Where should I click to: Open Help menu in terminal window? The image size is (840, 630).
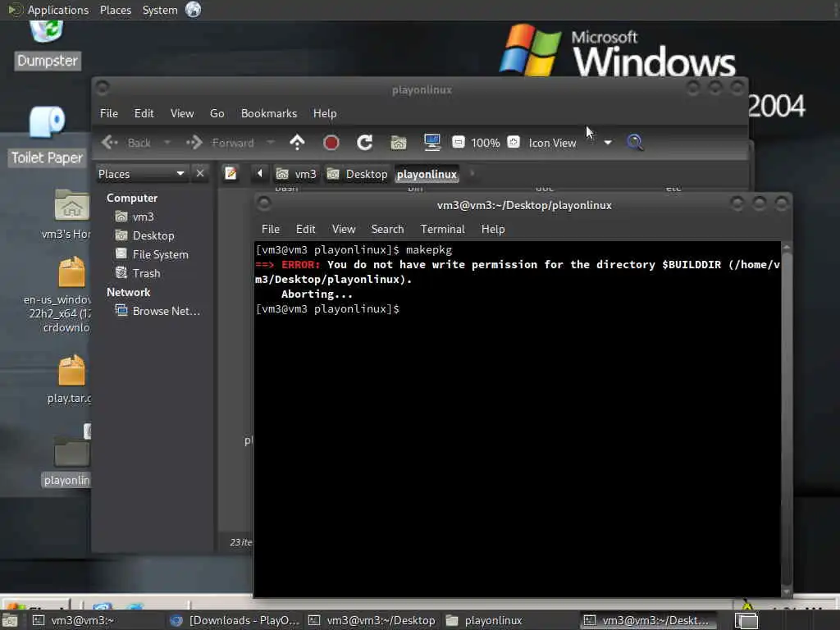pos(493,230)
